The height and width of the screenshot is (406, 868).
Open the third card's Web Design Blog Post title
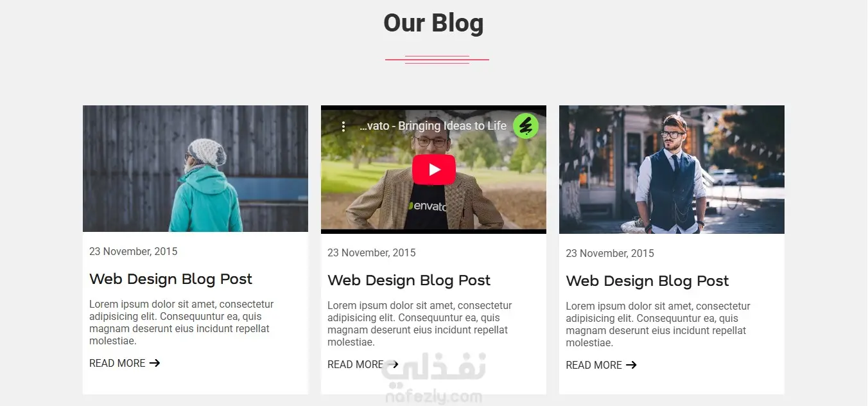pyautogui.click(x=647, y=281)
